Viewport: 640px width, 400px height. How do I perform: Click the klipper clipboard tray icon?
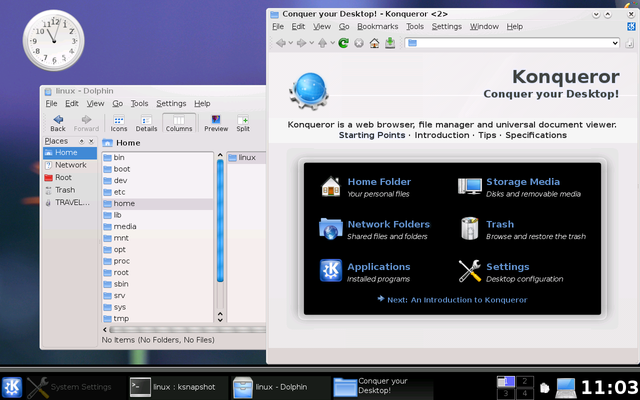tap(544, 387)
